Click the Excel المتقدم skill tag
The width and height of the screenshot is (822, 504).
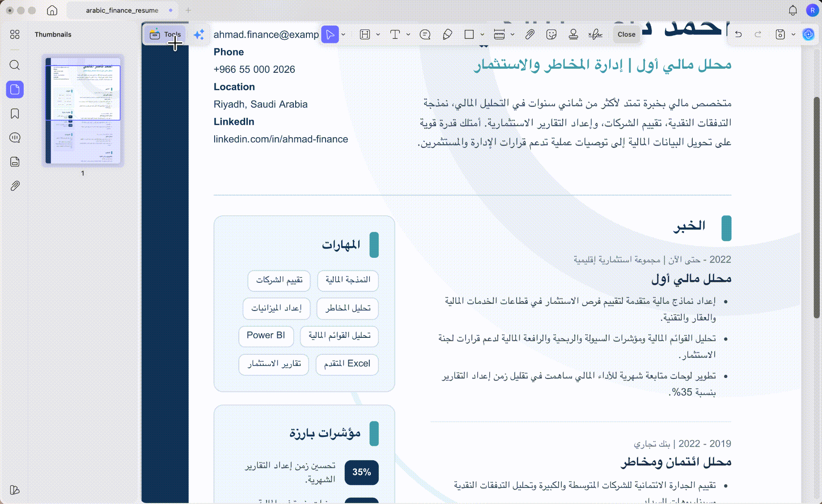pos(347,364)
